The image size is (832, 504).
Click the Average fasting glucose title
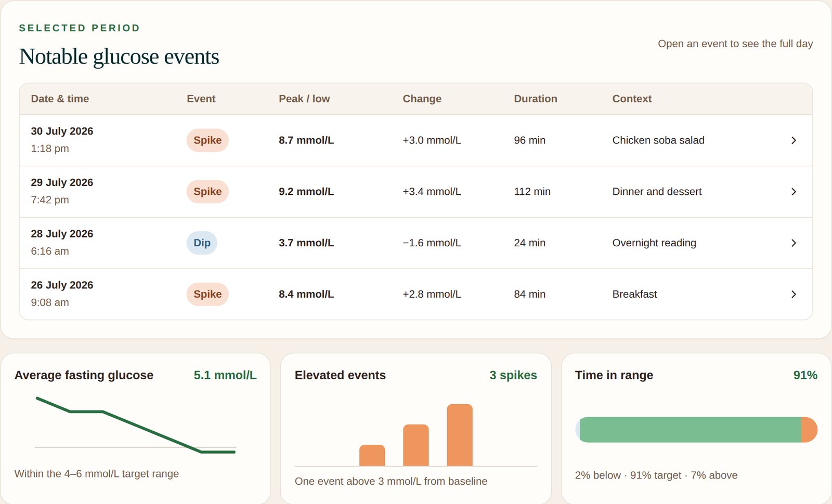click(x=84, y=375)
